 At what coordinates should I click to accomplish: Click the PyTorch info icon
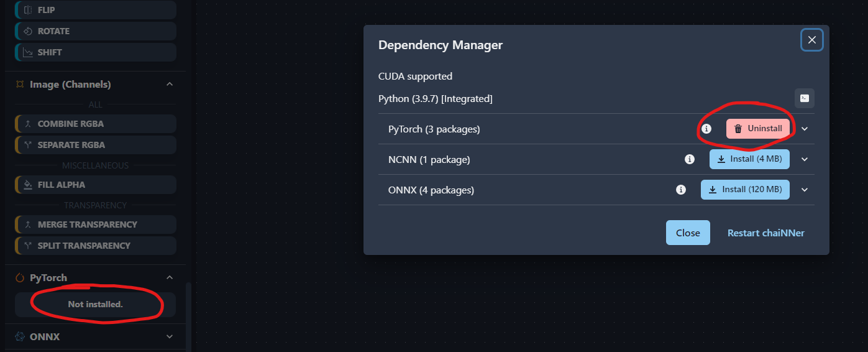tap(706, 129)
